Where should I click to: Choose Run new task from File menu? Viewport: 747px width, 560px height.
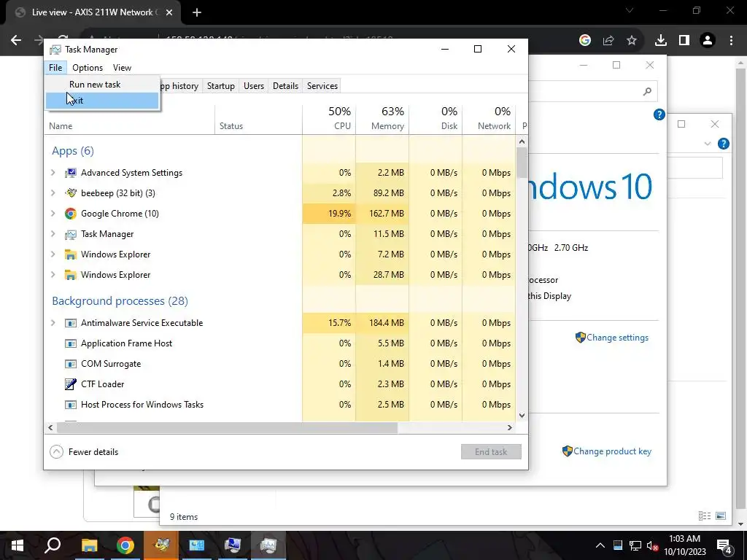pyautogui.click(x=102, y=85)
